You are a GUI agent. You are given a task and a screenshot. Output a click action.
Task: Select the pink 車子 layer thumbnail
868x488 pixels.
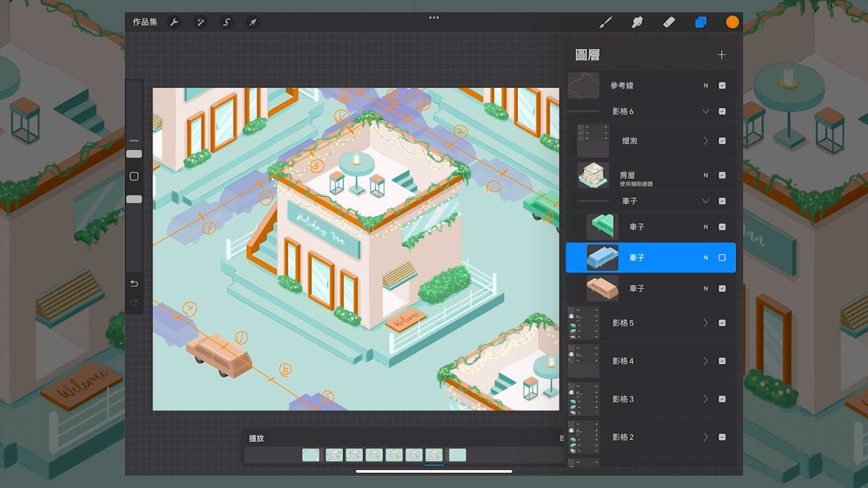click(602, 288)
